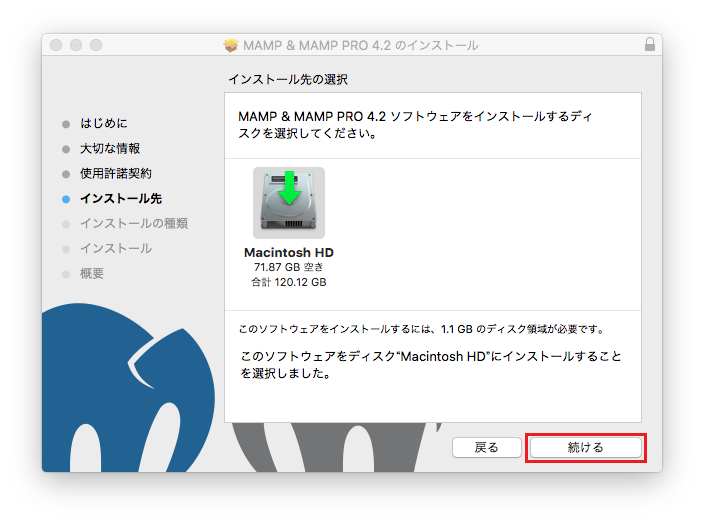Click the Macintosh HD disk name

(x=289, y=253)
